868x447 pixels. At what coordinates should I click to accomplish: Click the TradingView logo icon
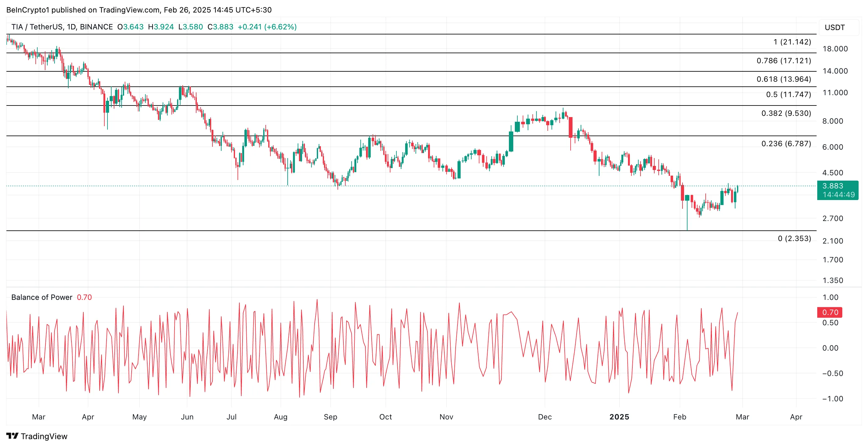pyautogui.click(x=12, y=436)
